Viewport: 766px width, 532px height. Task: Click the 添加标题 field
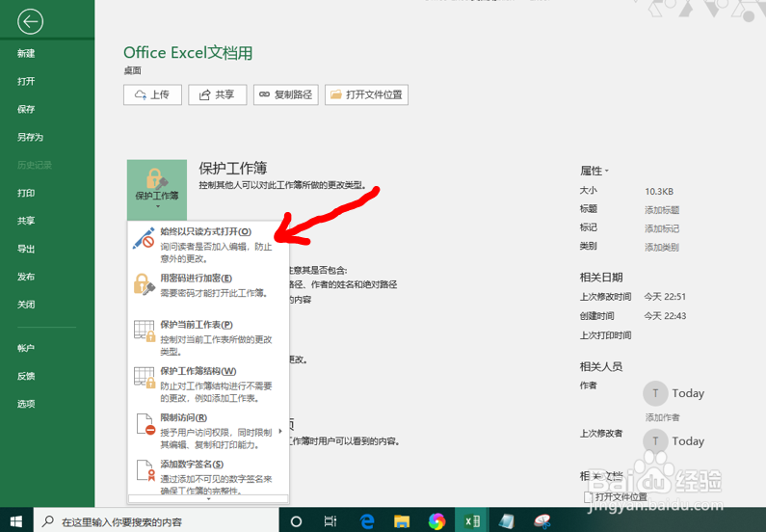click(x=662, y=210)
